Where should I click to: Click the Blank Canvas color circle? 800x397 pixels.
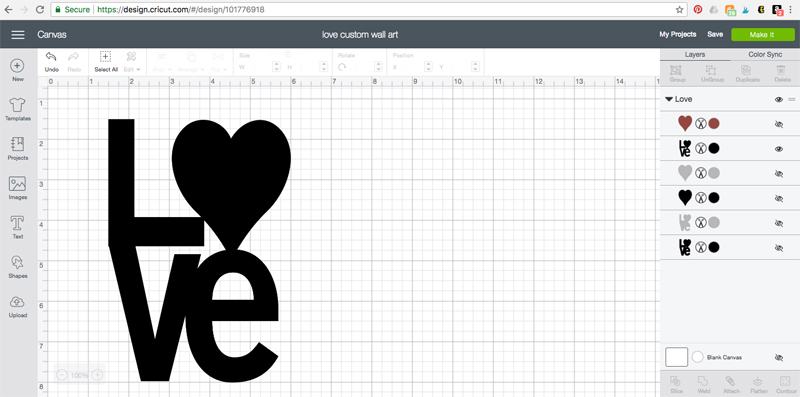point(697,357)
